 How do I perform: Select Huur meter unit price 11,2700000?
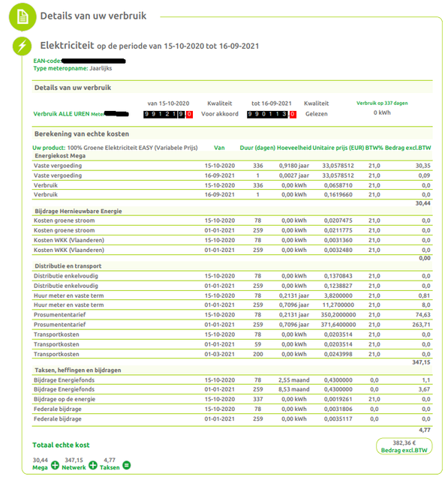338,305
